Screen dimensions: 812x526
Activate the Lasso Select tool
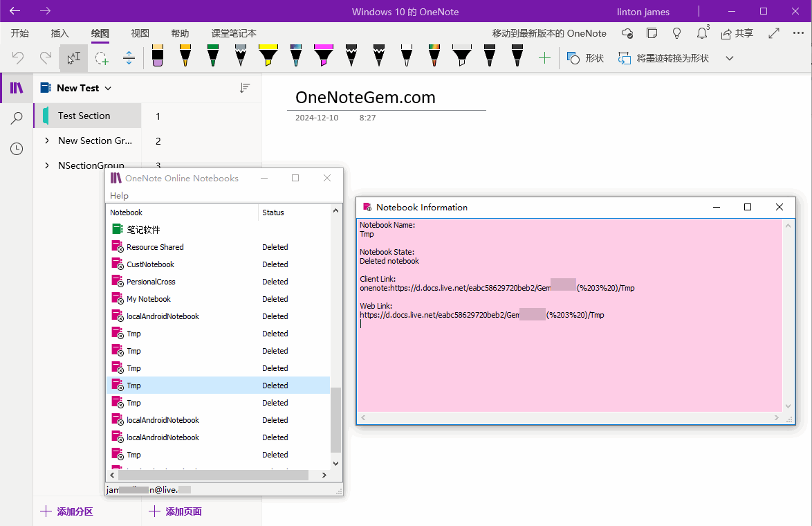(102, 57)
